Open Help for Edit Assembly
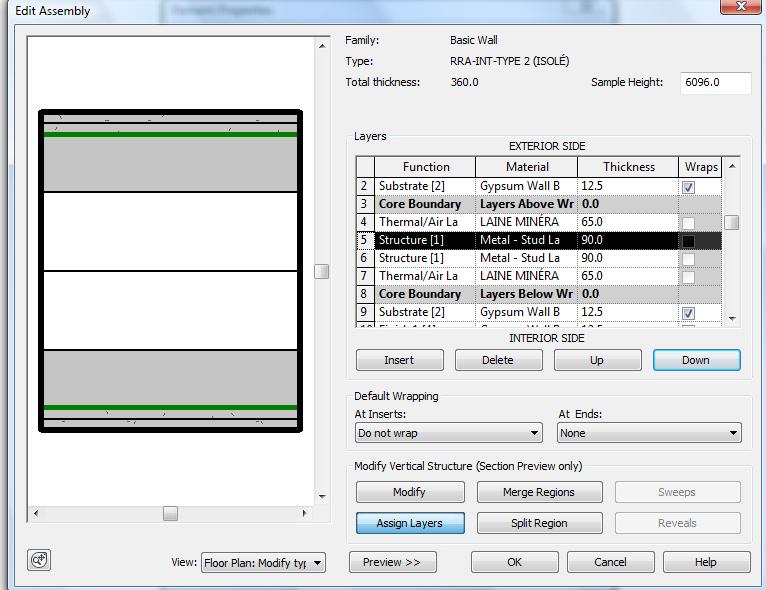Image resolution: width=766 pixels, height=590 pixels. pos(706,562)
